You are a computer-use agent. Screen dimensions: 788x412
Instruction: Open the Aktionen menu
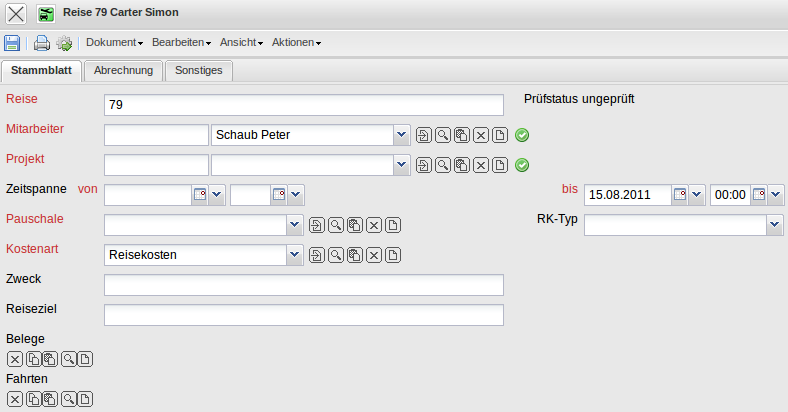click(x=296, y=43)
